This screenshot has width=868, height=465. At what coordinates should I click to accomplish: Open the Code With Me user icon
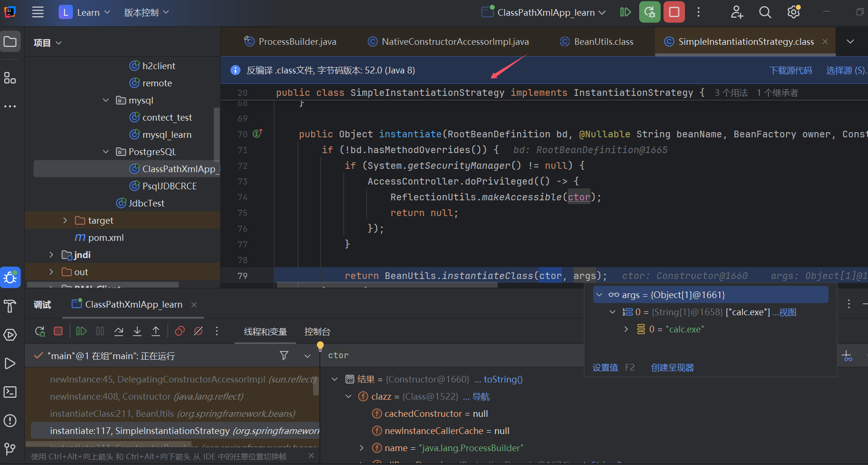click(x=737, y=12)
